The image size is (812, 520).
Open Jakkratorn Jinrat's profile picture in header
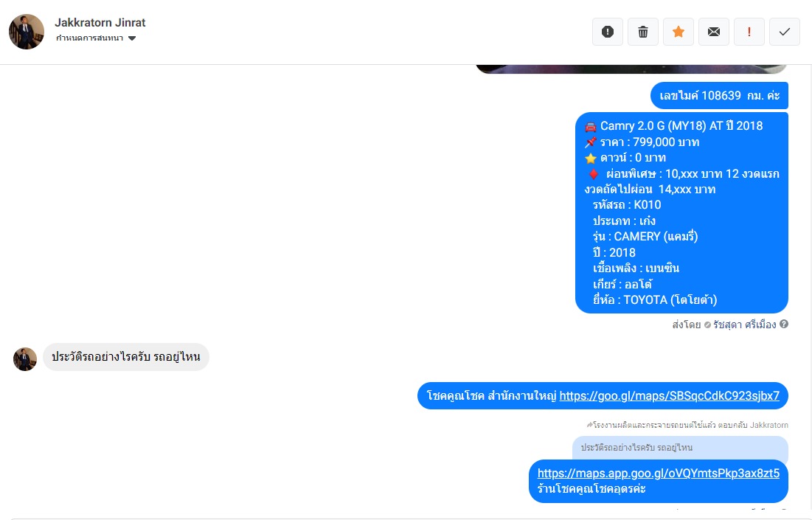27,32
